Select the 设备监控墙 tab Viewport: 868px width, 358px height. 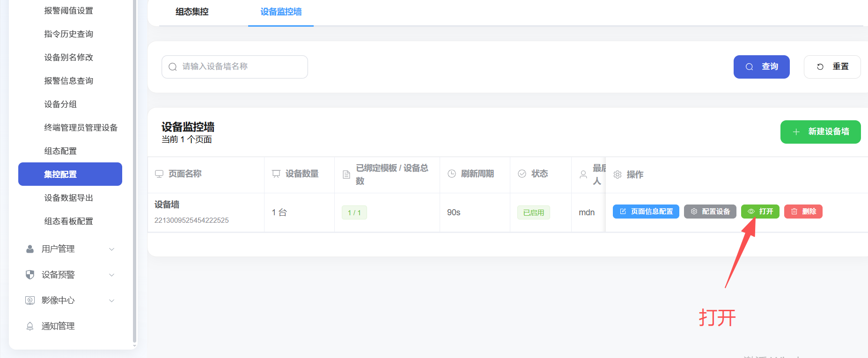coord(281,12)
